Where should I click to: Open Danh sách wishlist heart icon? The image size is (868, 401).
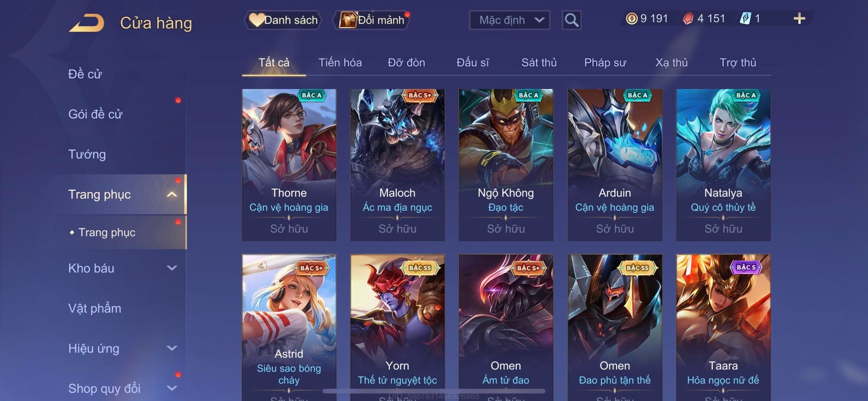tap(256, 20)
